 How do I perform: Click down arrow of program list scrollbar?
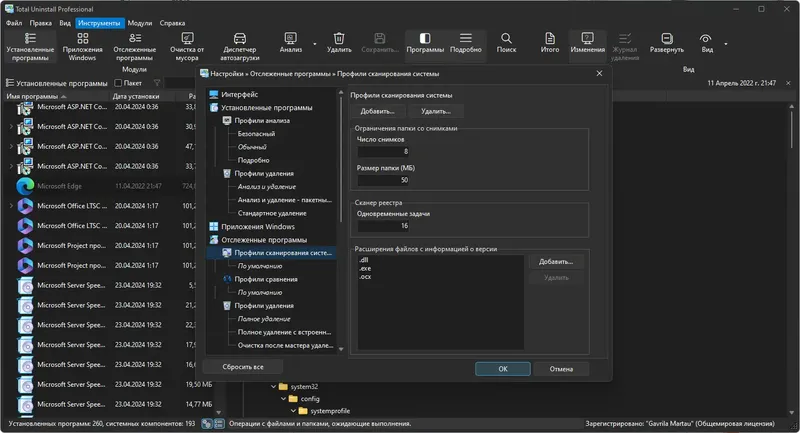point(219,412)
